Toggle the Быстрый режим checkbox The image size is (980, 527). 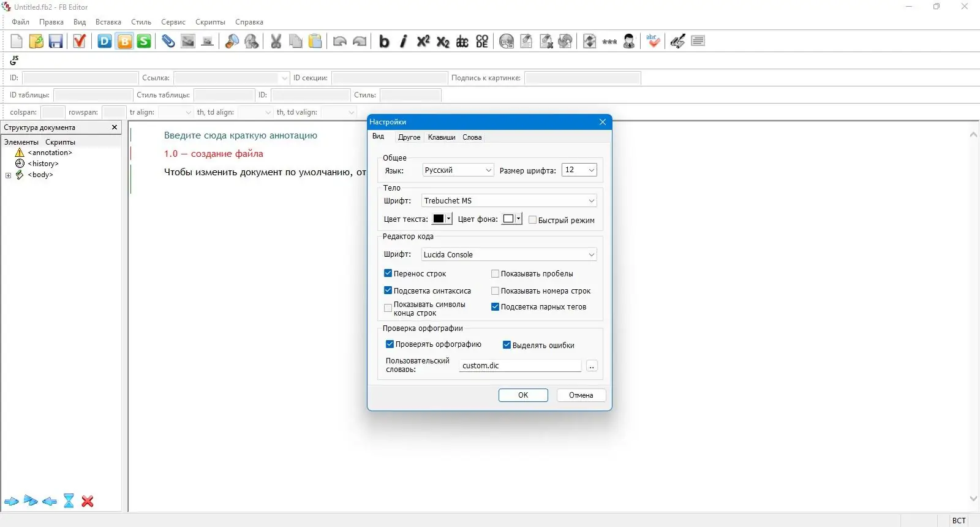pyautogui.click(x=532, y=220)
